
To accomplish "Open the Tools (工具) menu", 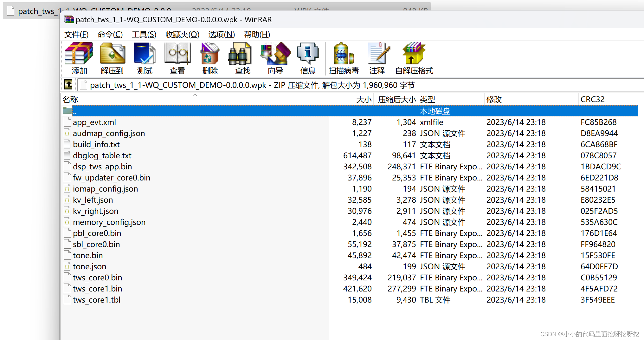I will pos(144,34).
